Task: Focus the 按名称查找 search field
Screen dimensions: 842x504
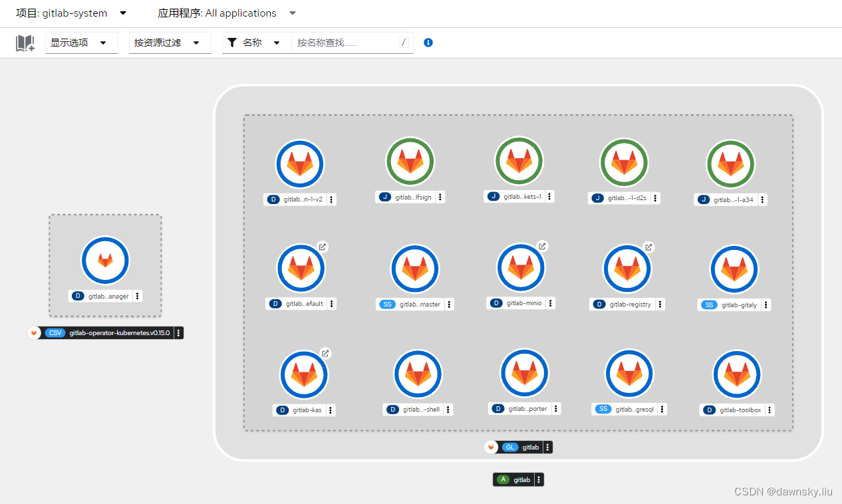Action: [x=352, y=43]
